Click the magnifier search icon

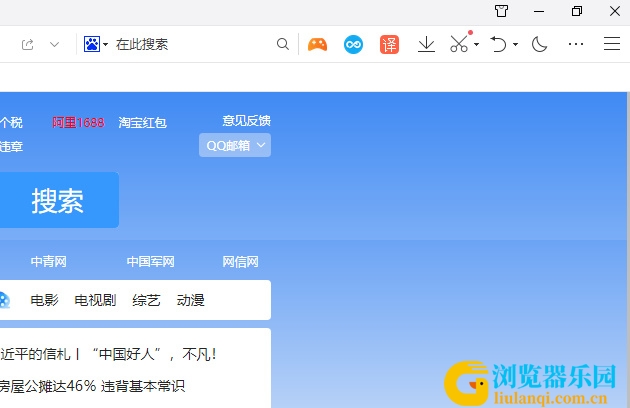283,44
